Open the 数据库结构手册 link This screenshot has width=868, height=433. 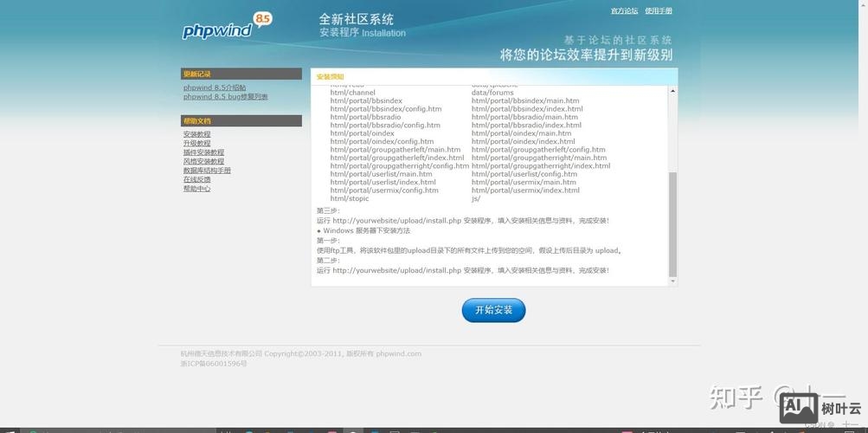click(x=207, y=171)
